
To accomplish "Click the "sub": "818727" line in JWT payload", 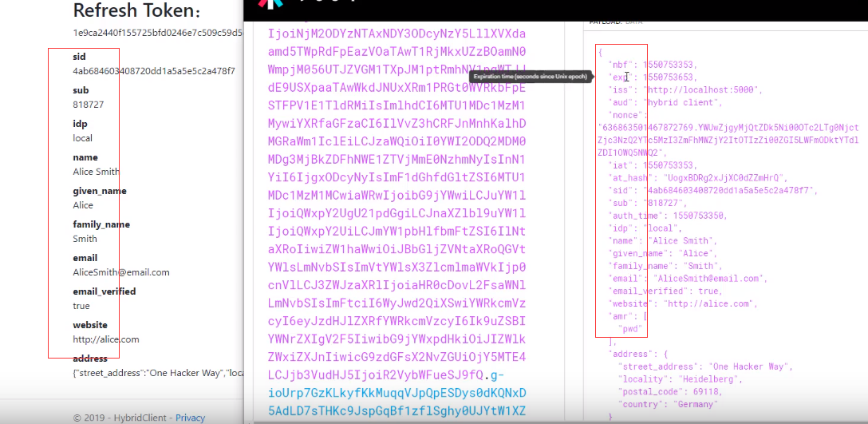I will click(652, 203).
